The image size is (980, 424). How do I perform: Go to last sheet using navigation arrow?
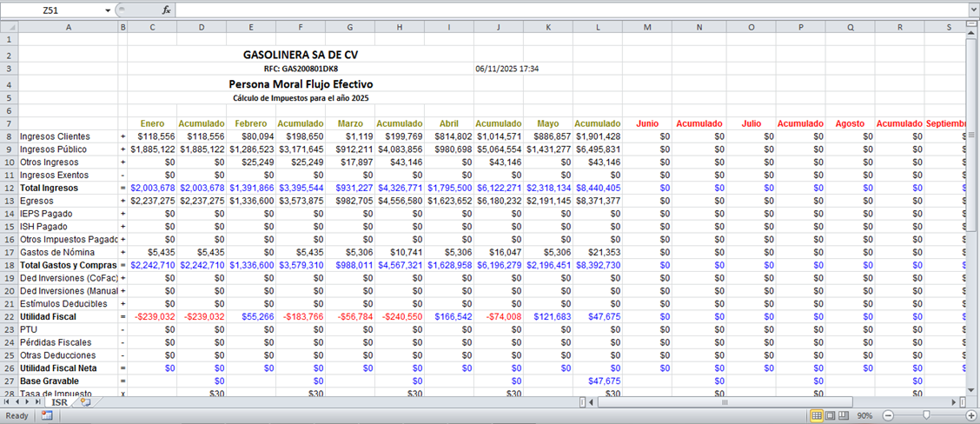point(39,402)
